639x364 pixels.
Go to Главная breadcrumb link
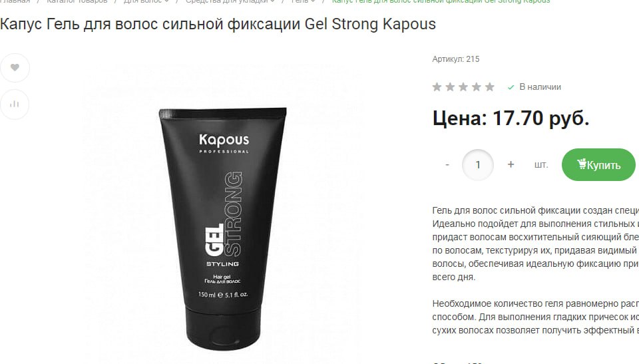click(x=15, y=1)
